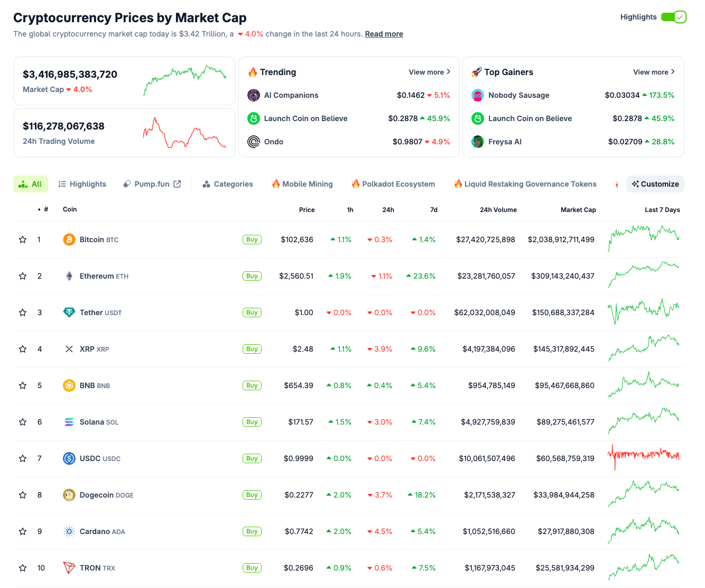
Task: Click the AI Companions trending icon
Action: (254, 95)
